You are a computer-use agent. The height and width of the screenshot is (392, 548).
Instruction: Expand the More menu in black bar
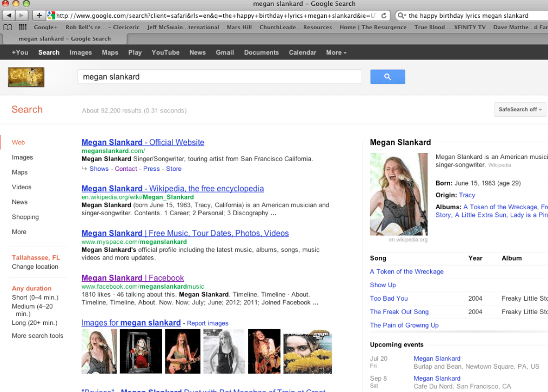[336, 52]
